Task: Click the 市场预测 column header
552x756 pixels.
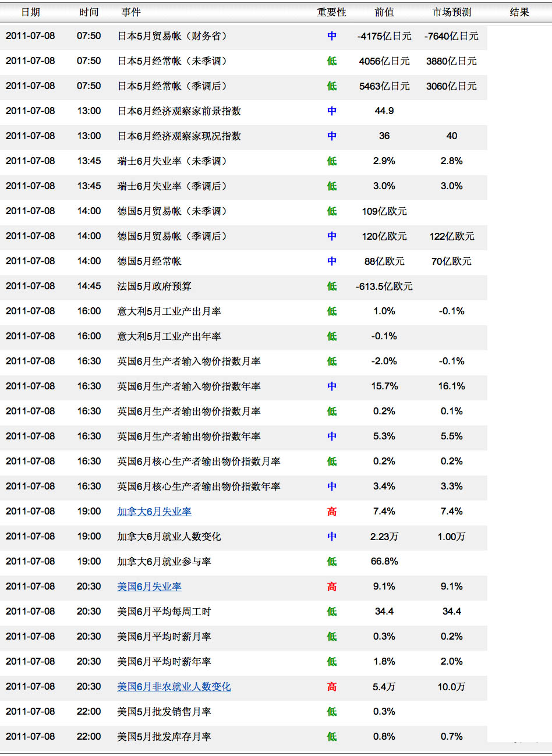Action: tap(452, 12)
